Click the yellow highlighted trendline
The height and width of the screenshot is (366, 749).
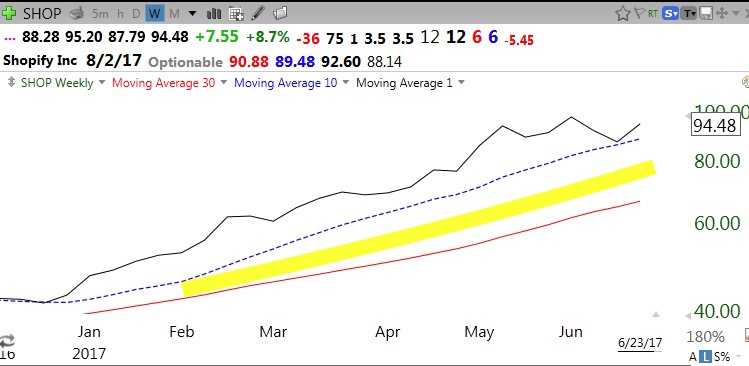[418, 228]
